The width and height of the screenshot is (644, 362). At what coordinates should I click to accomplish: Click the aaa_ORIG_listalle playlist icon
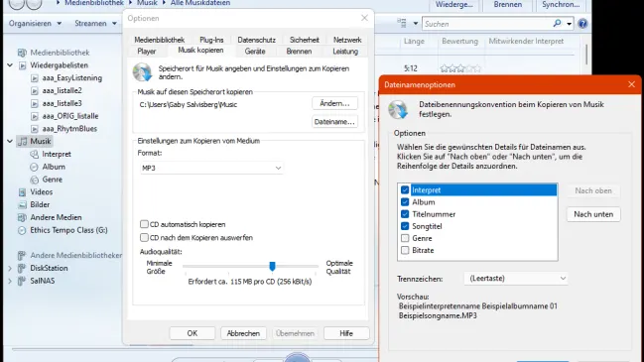click(35, 116)
